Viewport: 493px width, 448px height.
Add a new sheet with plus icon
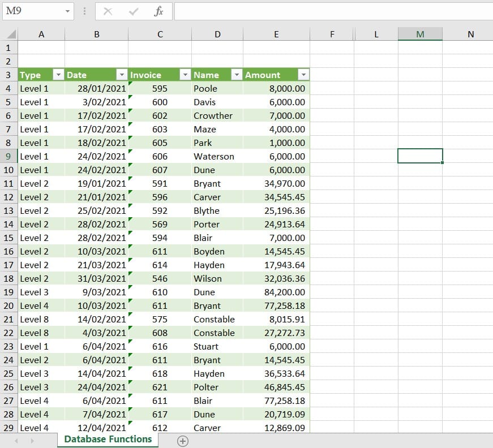[182, 442]
